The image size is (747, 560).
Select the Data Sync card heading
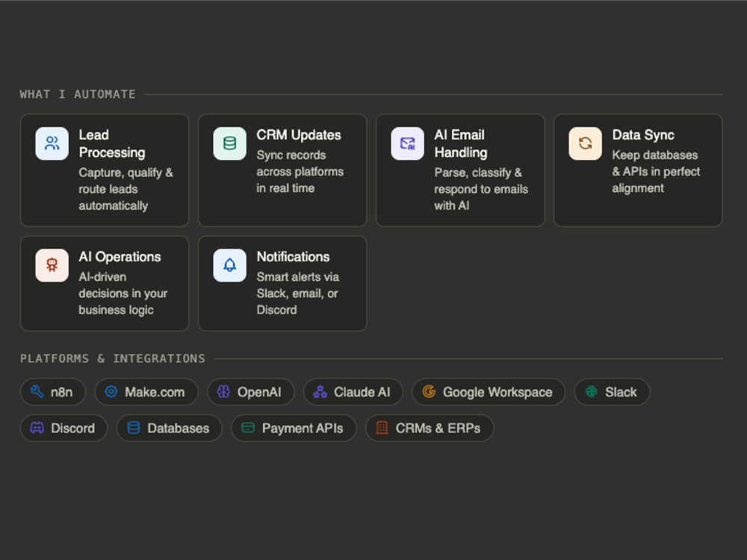[x=643, y=135]
